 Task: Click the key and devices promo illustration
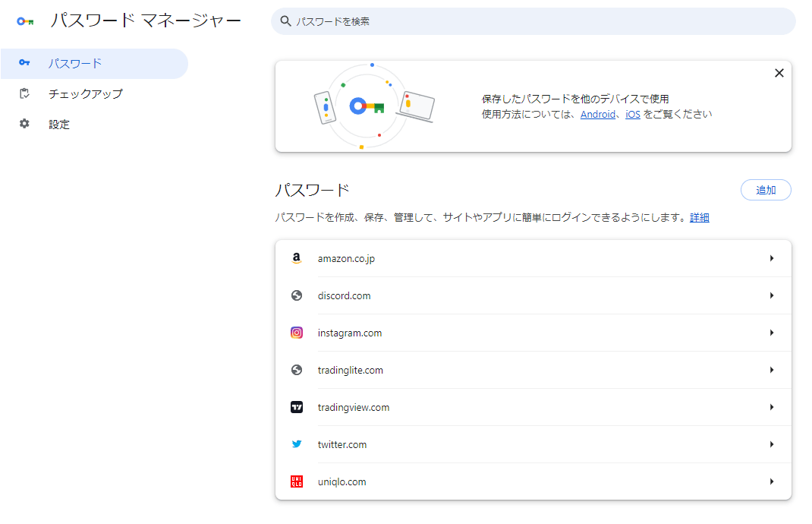coord(374,106)
